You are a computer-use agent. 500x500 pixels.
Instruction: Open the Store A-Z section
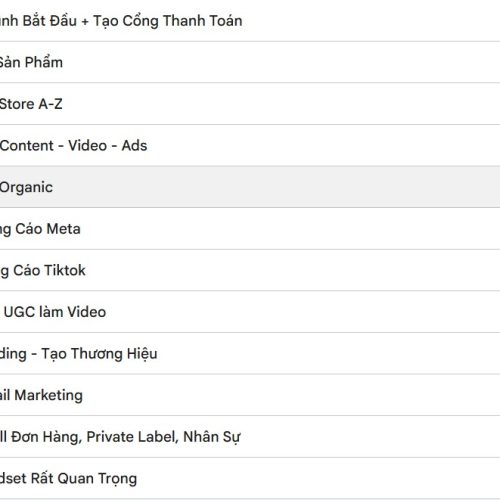click(x=250, y=104)
